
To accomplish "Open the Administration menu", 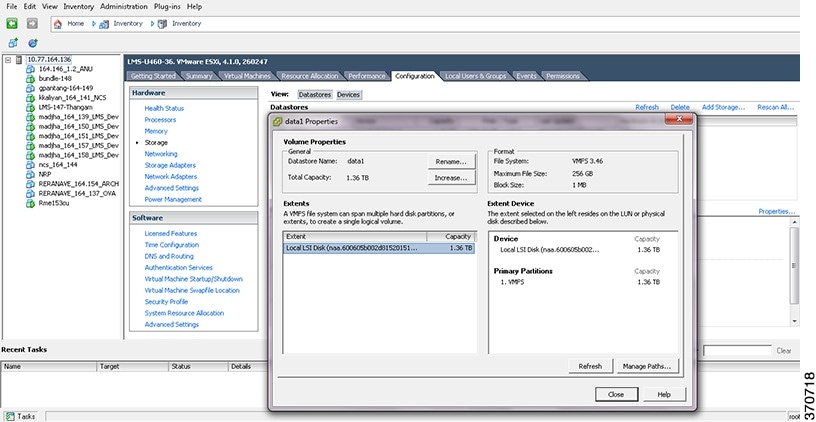I will 124,7.
